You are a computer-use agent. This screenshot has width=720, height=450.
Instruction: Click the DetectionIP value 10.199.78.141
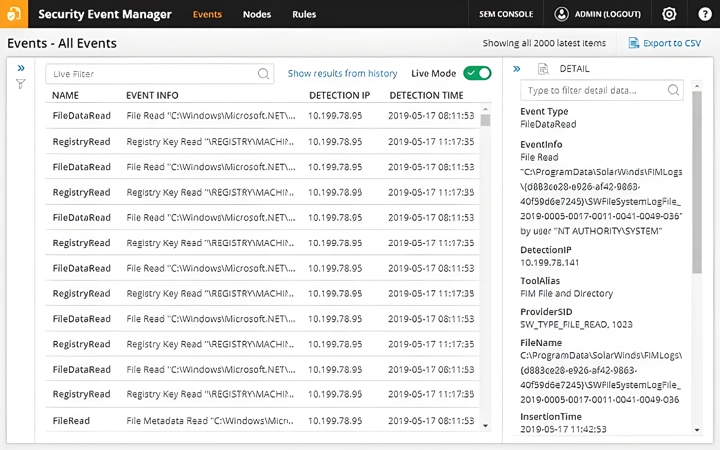[x=550, y=263]
